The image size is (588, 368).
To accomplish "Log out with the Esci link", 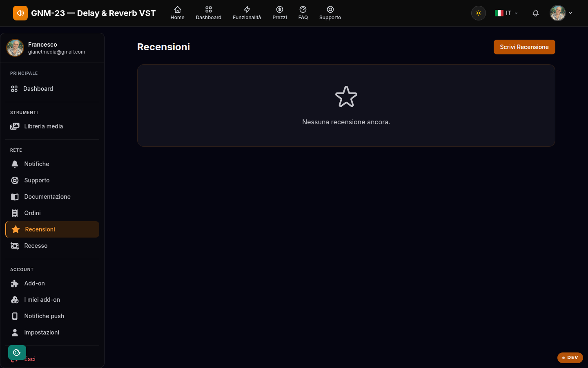I will coord(30,359).
